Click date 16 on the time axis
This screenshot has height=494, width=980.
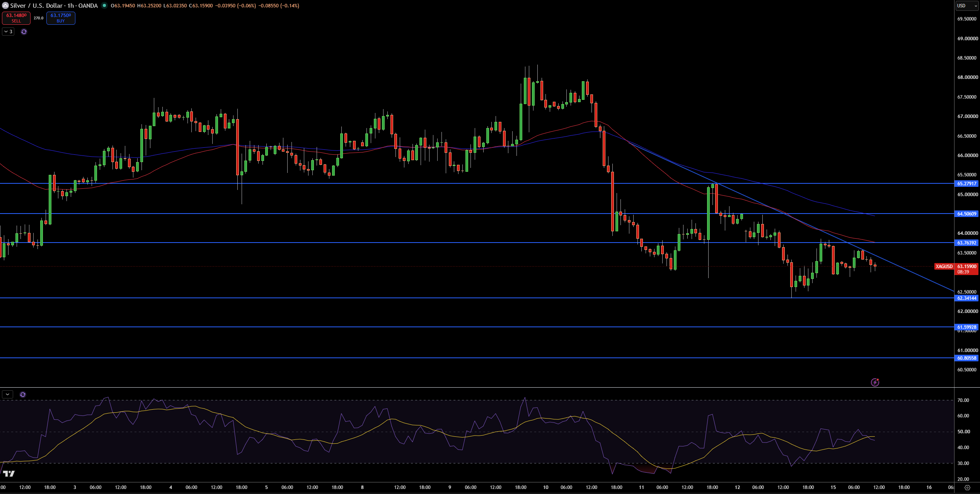929,487
